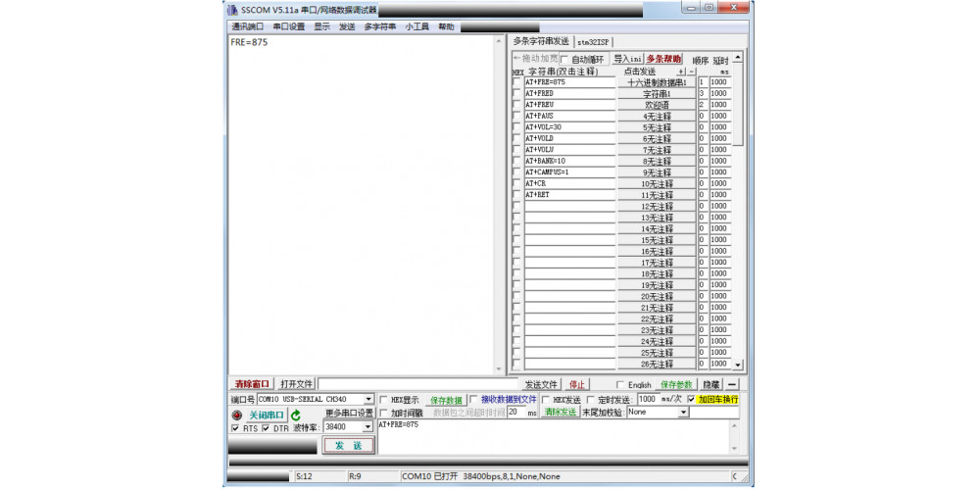The width and height of the screenshot is (980, 490).
Task: Click the 发送 send button
Action: (348, 445)
